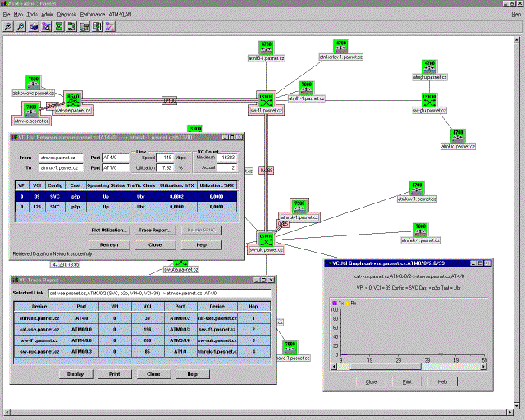
Task: Click the yellow Rx legend swatch
Action: [x=347, y=303]
